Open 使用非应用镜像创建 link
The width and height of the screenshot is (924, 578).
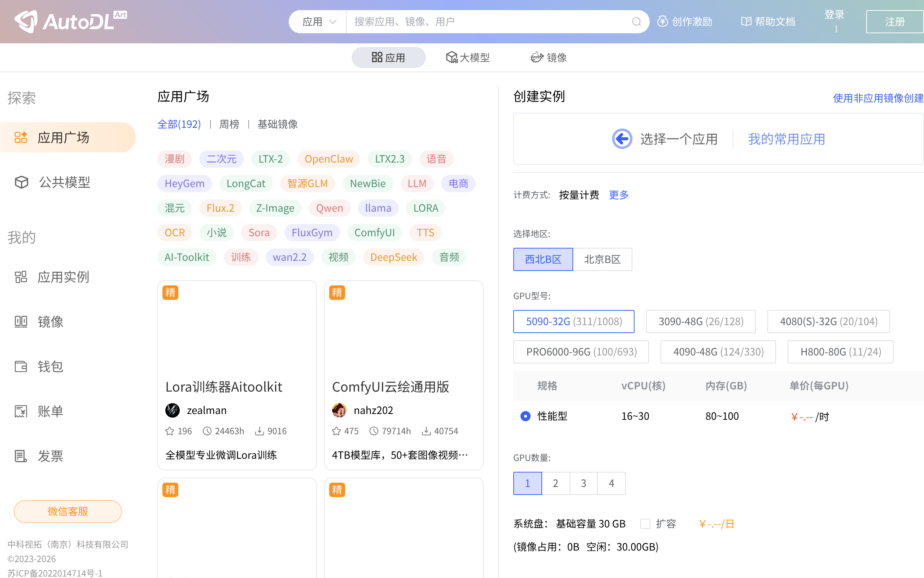coord(878,98)
